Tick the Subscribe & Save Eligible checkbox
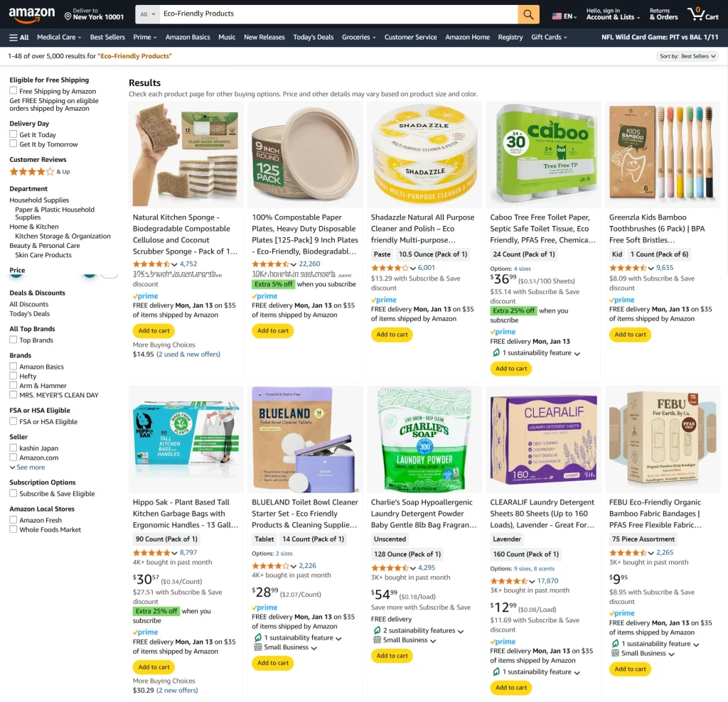 (x=14, y=493)
